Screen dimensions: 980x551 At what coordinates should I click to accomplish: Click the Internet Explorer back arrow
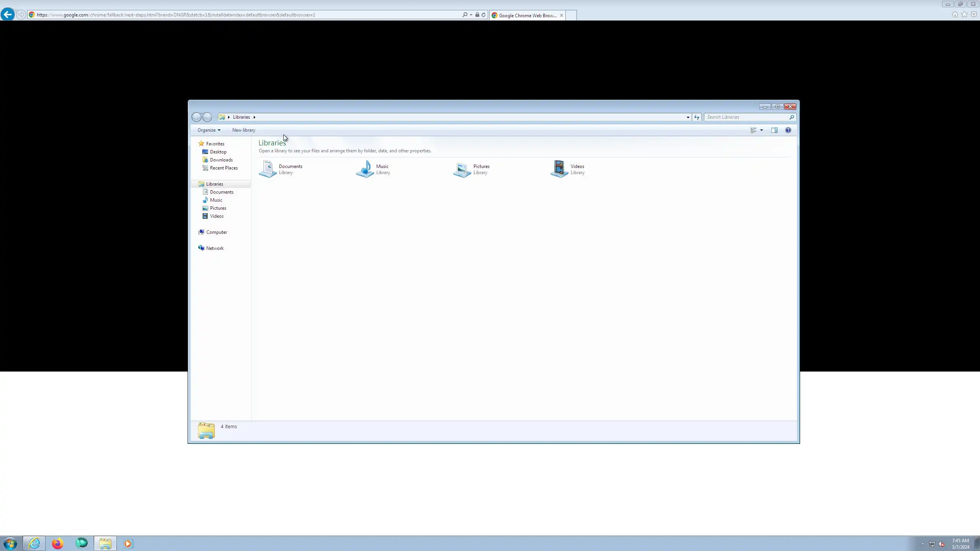point(8,15)
